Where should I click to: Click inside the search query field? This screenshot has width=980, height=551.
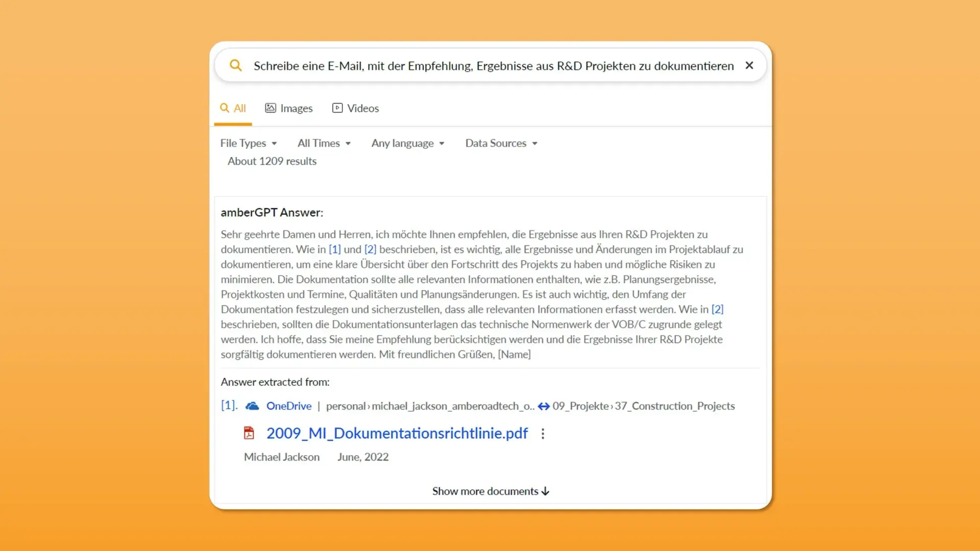pyautogui.click(x=493, y=66)
